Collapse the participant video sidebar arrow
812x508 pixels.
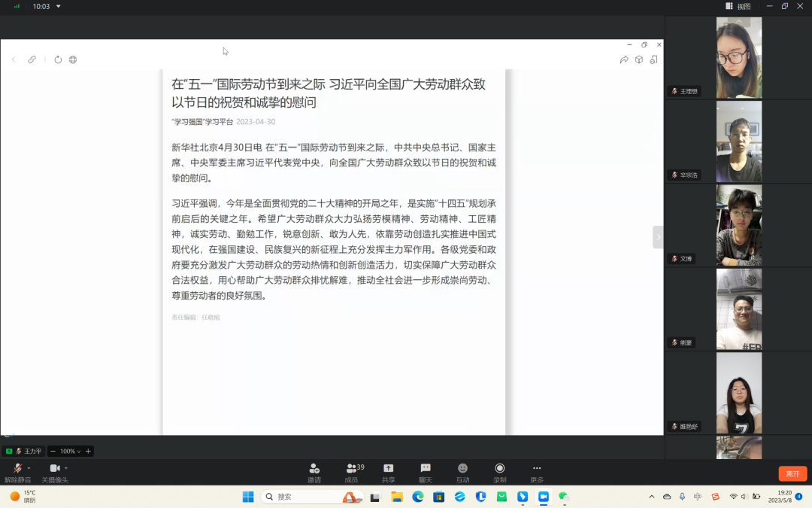click(658, 237)
